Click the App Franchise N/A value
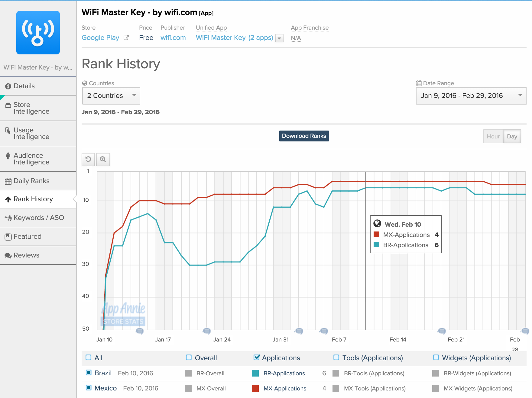 [x=296, y=38]
